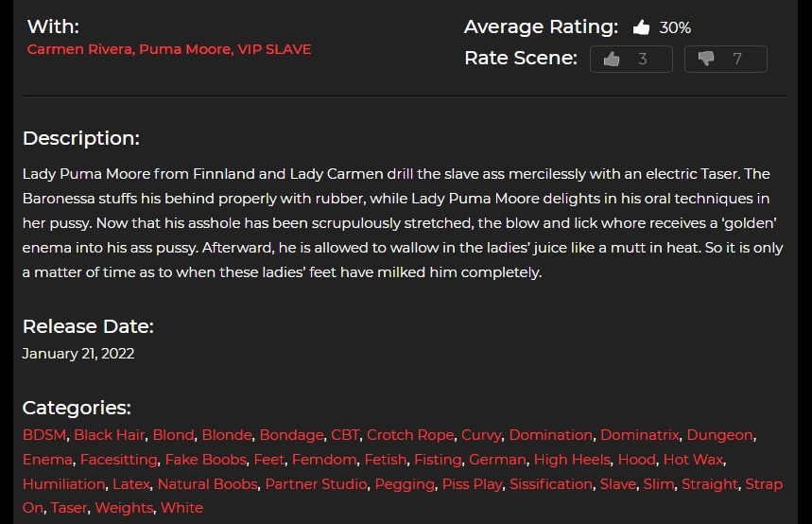Open the High Heels category

(572, 460)
